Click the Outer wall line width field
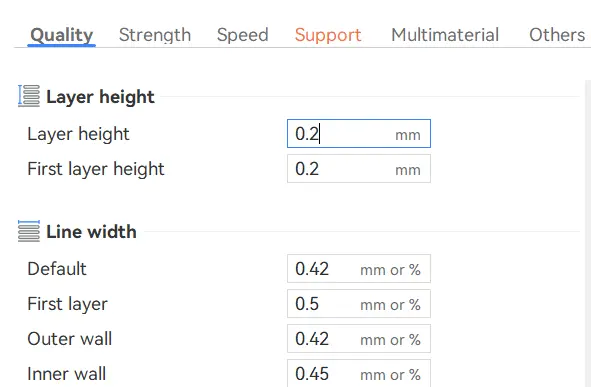 tap(359, 339)
